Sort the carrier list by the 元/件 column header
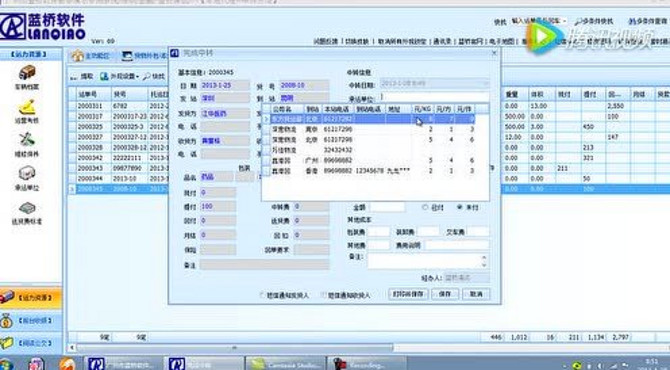The width and height of the screenshot is (670, 370). (x=464, y=109)
